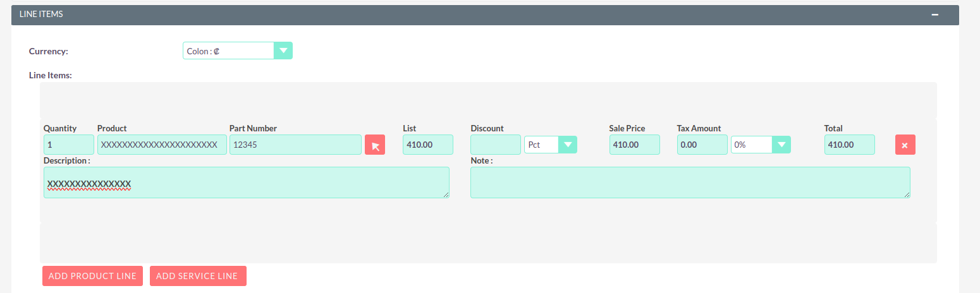Click into the Description text area
The height and width of the screenshot is (293, 980).
pyautogui.click(x=246, y=182)
